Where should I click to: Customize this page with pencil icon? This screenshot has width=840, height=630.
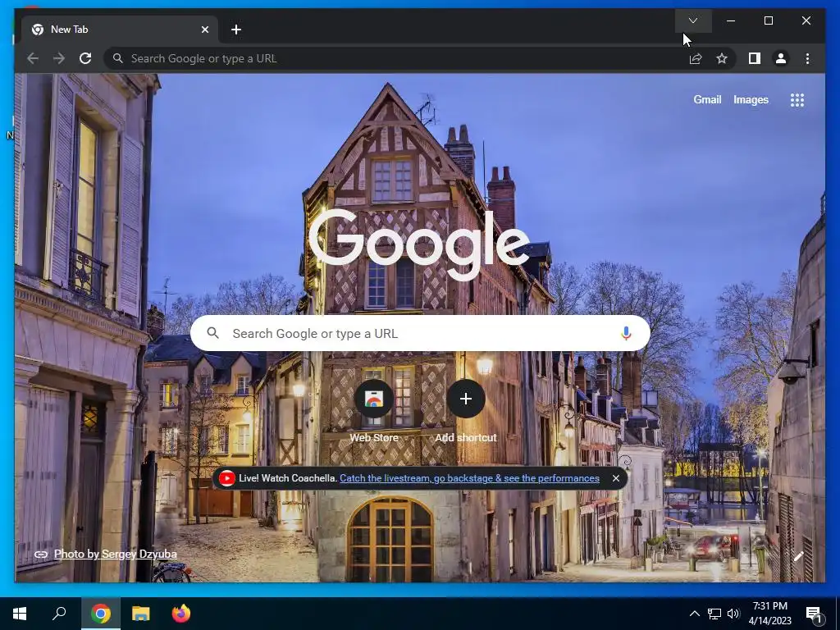point(798,557)
